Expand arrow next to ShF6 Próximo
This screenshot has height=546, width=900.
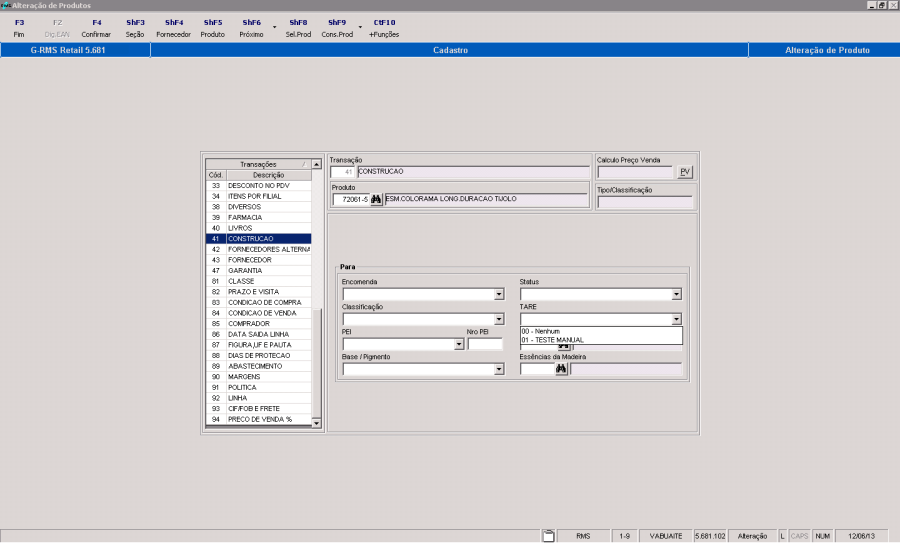point(274,28)
